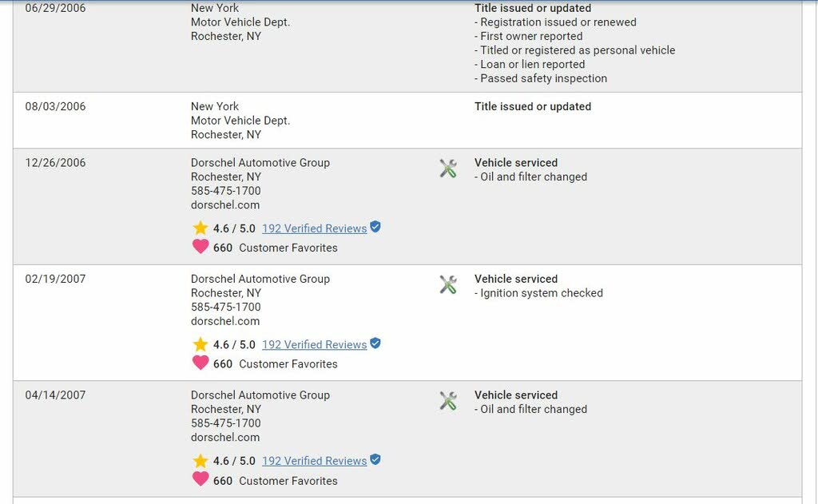
Task: Click phone number 585-475-1700 in 04/14/2007 record
Action: pyautogui.click(x=226, y=423)
